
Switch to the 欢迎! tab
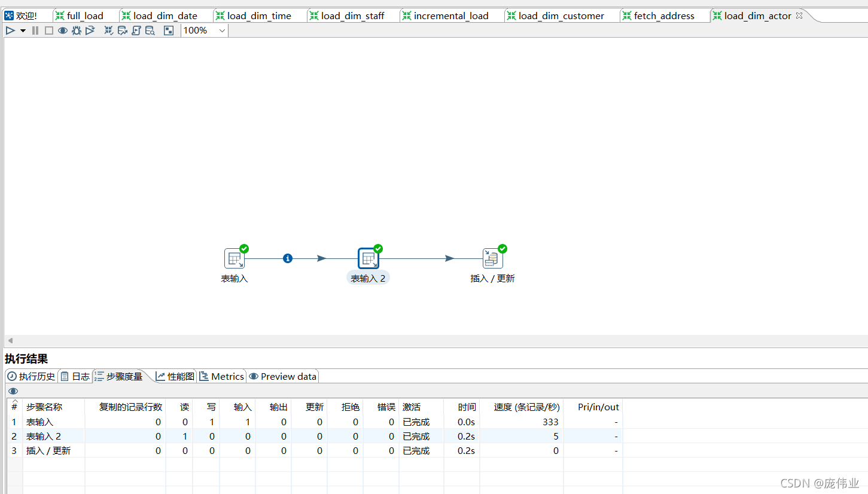21,16
